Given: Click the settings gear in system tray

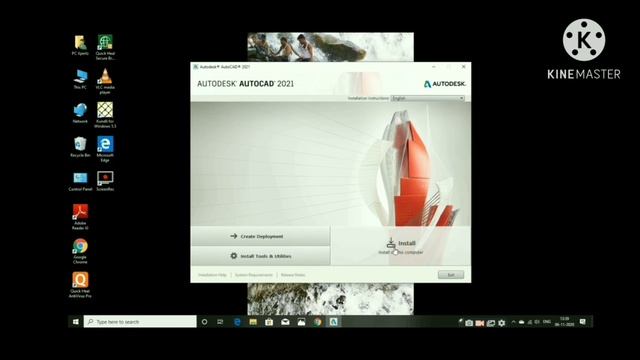Looking at the screenshot, I should tap(502, 323).
